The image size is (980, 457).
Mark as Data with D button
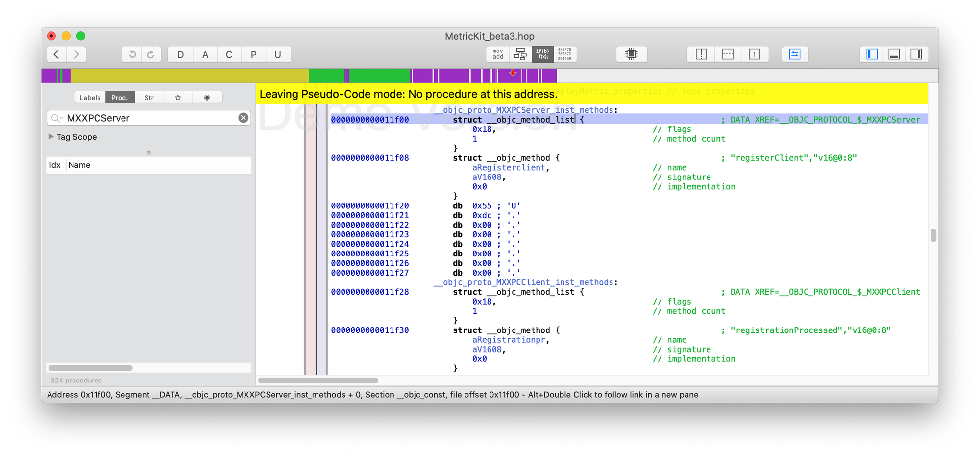click(x=180, y=54)
